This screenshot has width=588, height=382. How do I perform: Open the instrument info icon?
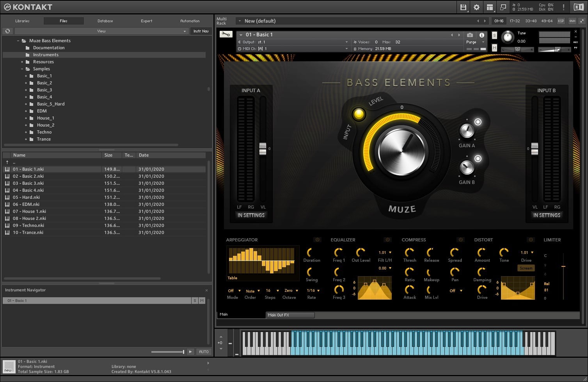[482, 35]
